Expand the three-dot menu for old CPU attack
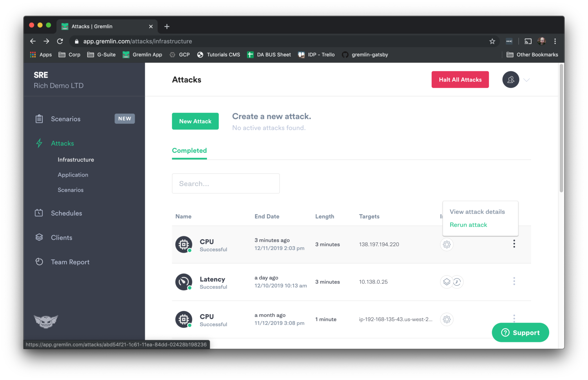588x380 pixels. (514, 319)
